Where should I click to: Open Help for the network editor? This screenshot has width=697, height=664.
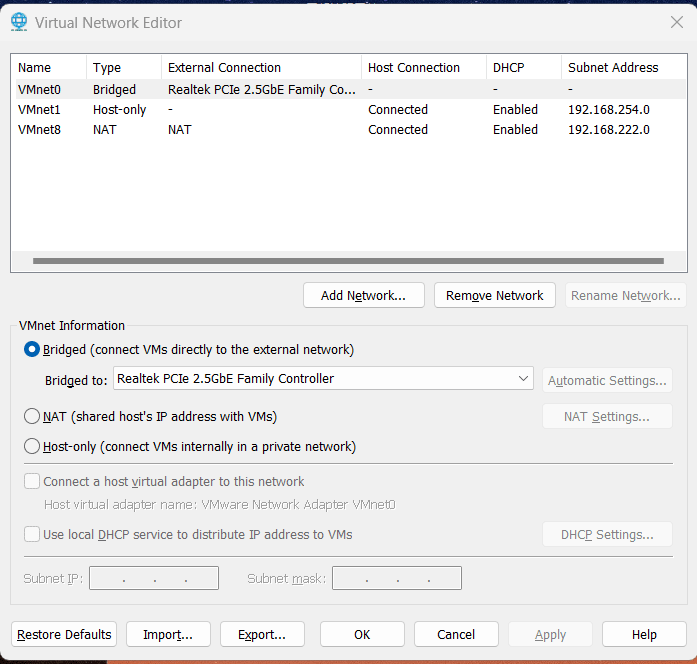[645, 634]
